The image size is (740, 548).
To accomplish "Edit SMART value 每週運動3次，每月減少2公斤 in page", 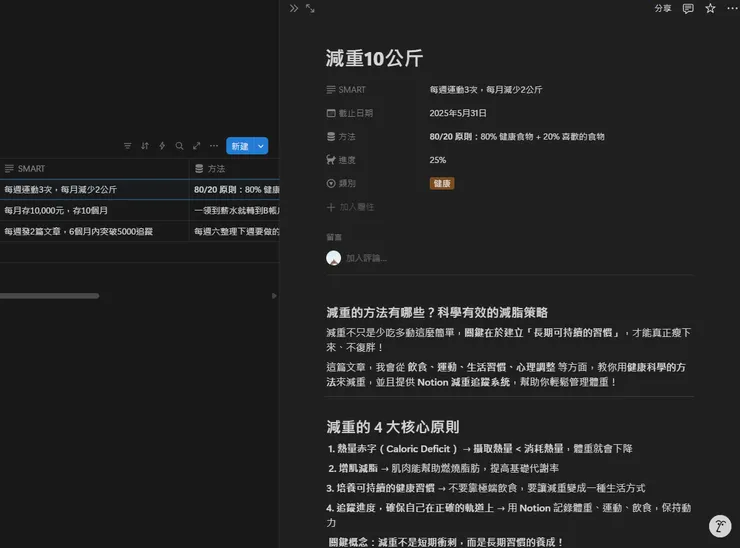I will (x=486, y=90).
